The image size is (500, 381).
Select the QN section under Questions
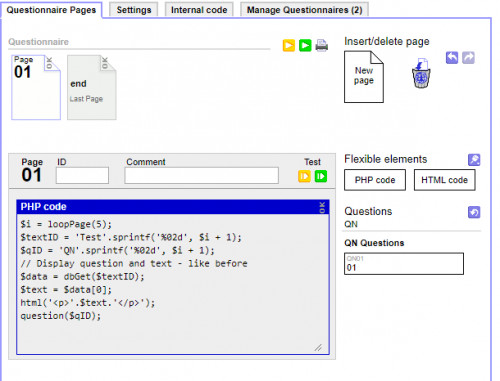[x=351, y=224]
